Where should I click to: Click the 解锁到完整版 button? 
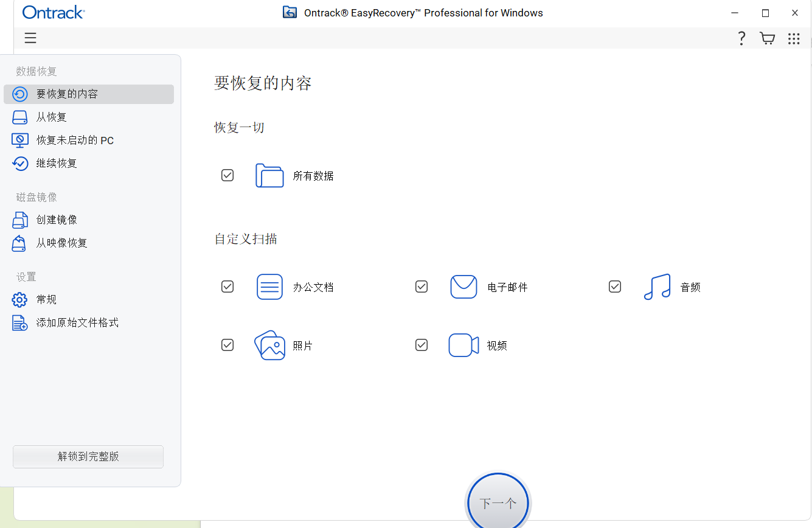[88, 456]
